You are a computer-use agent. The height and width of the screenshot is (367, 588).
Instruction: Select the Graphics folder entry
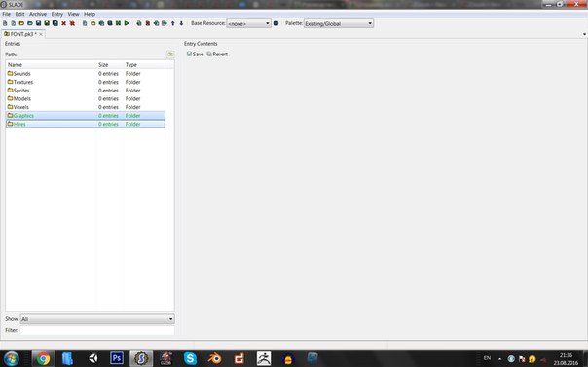86,116
